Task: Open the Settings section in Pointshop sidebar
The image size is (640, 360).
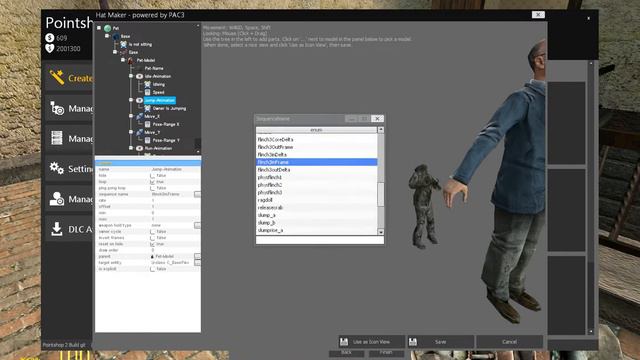Action: click(x=69, y=169)
